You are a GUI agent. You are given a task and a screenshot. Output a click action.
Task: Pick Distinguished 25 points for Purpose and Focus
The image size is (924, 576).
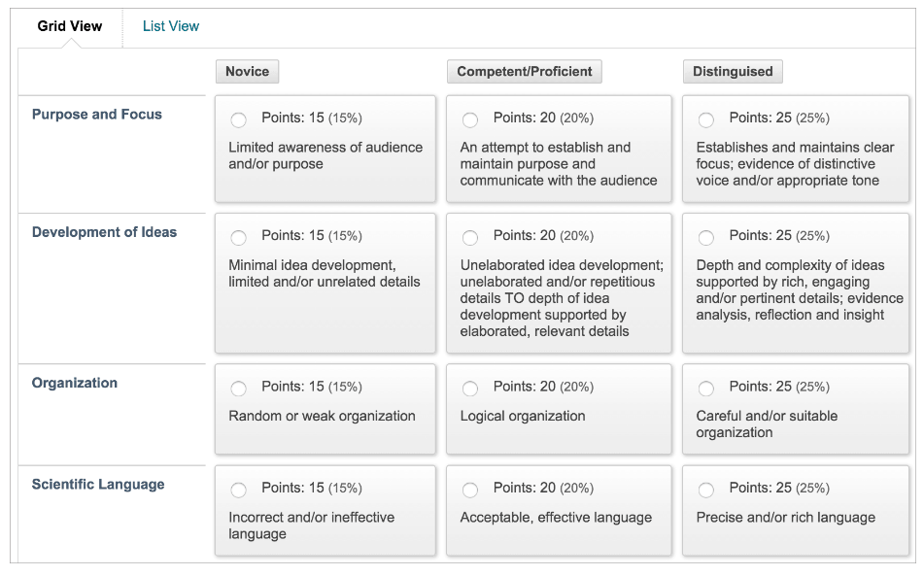[706, 119]
